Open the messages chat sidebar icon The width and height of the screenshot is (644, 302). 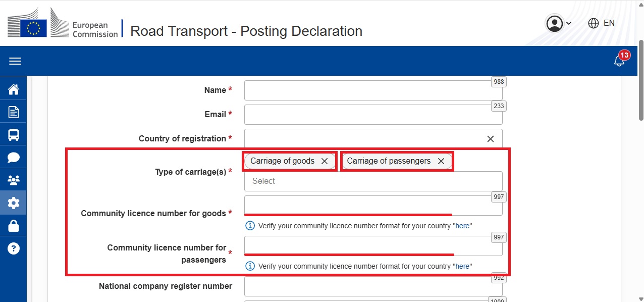point(14,158)
